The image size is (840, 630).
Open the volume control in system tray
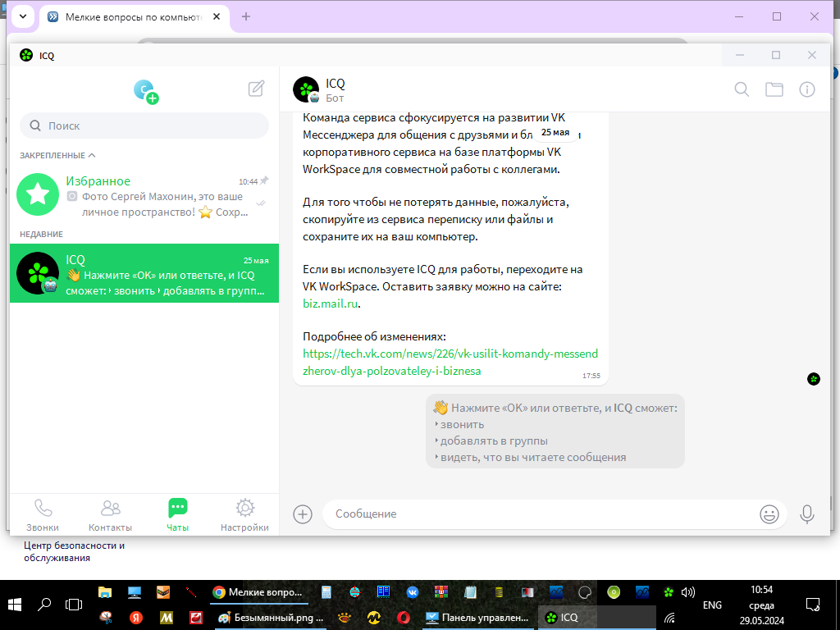tap(688, 592)
